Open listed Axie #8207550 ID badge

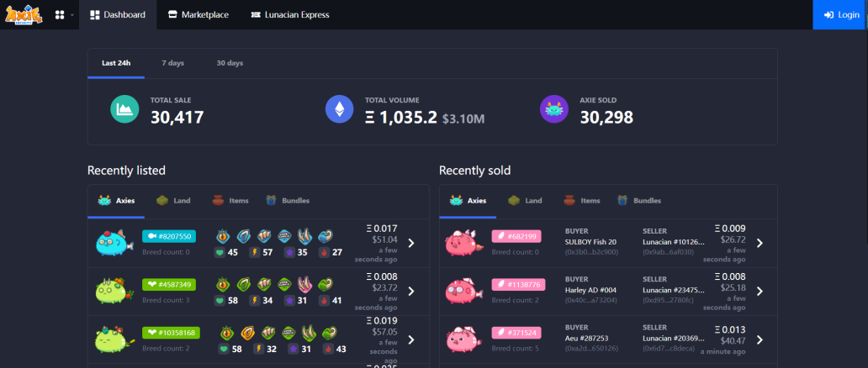point(169,236)
